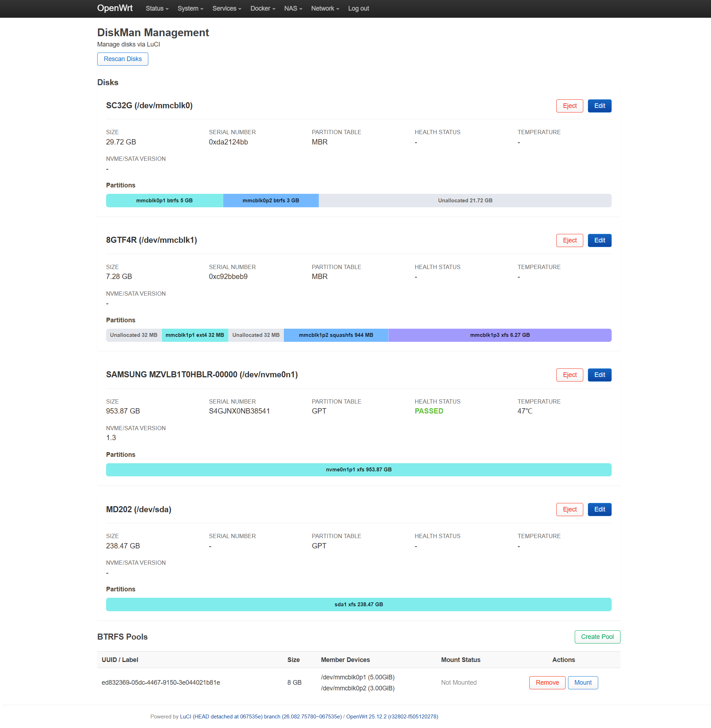Mount the btrfs pool ed832369
Viewport: 711px width, 728px height.
[x=583, y=683]
